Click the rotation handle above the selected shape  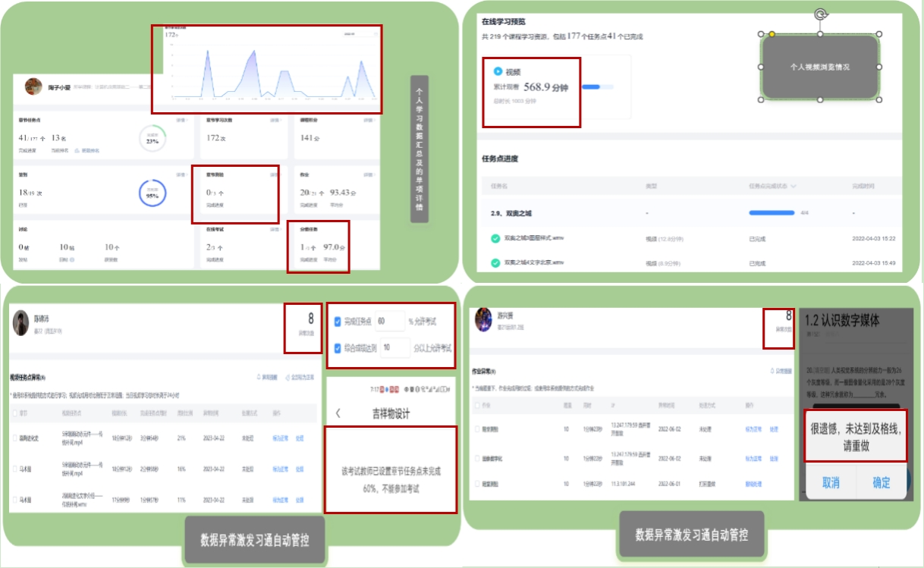[x=819, y=14]
